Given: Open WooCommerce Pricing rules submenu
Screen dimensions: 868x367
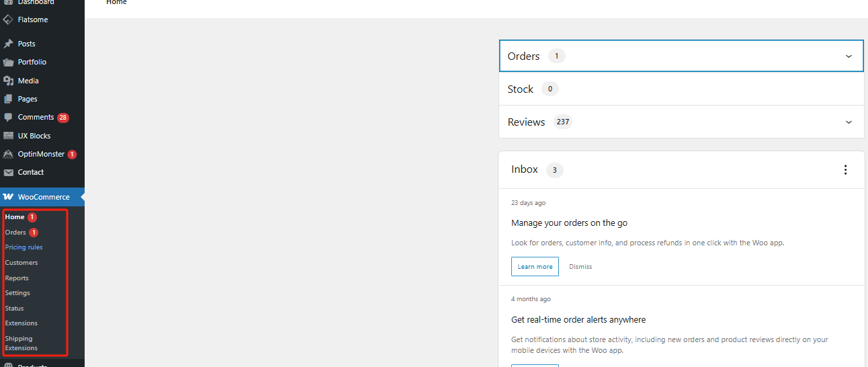Looking at the screenshot, I should 24,247.
